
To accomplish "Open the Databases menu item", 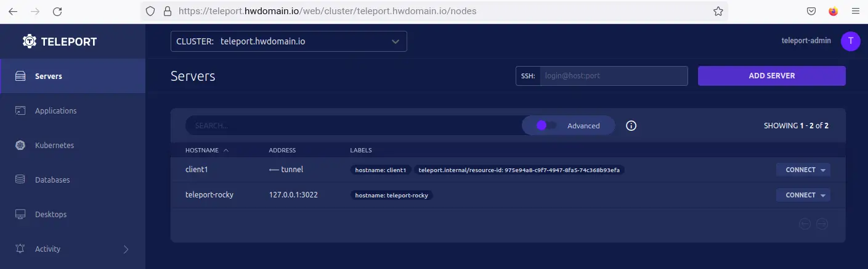I will point(73,180).
